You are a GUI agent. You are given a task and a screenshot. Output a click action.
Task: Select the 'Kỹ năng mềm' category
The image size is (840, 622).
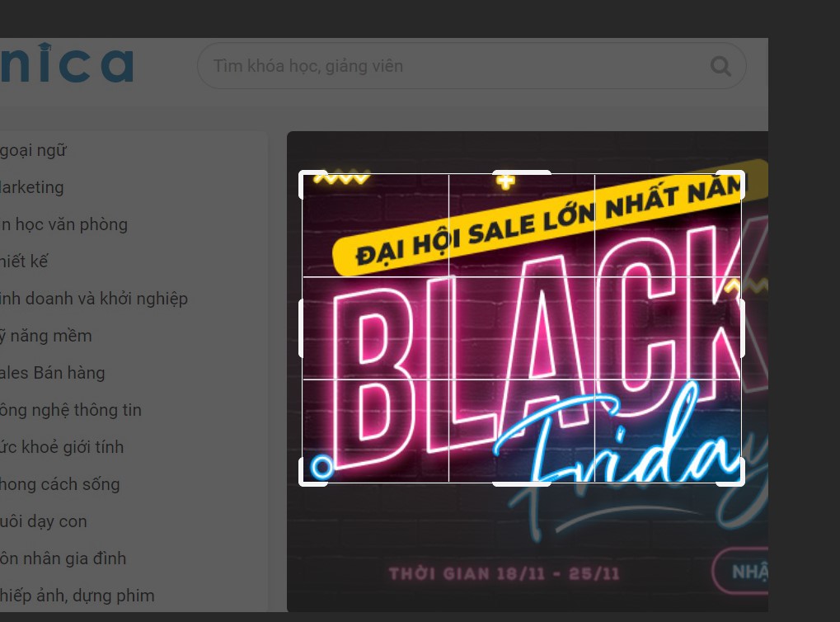click(x=46, y=336)
